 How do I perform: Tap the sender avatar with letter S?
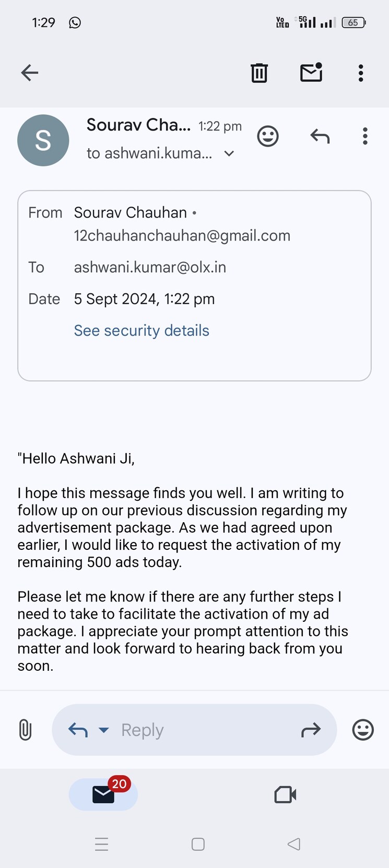(43, 140)
